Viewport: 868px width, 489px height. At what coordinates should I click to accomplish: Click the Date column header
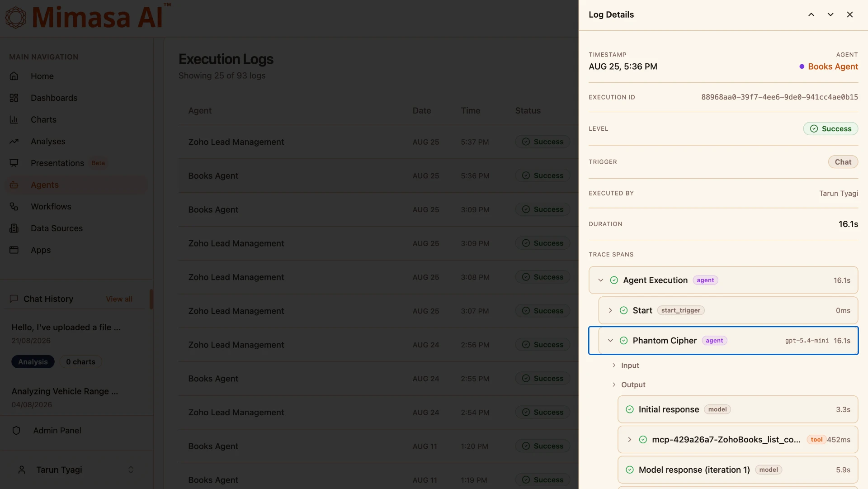[421, 110]
